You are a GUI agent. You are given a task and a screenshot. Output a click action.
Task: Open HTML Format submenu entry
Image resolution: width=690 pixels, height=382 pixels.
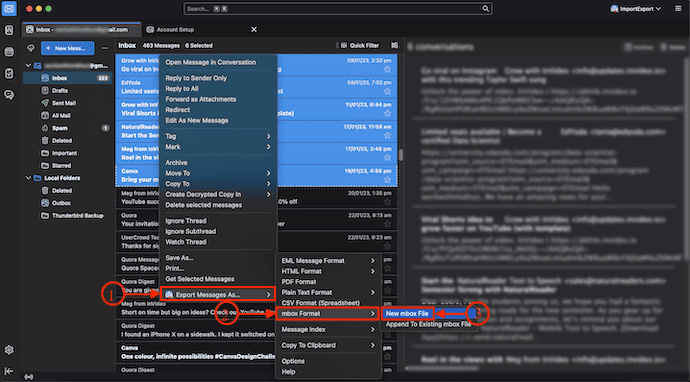pos(328,271)
